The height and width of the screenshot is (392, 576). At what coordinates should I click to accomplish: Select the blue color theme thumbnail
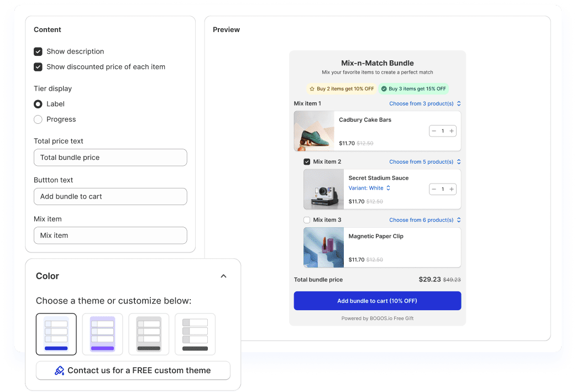pyautogui.click(x=56, y=334)
